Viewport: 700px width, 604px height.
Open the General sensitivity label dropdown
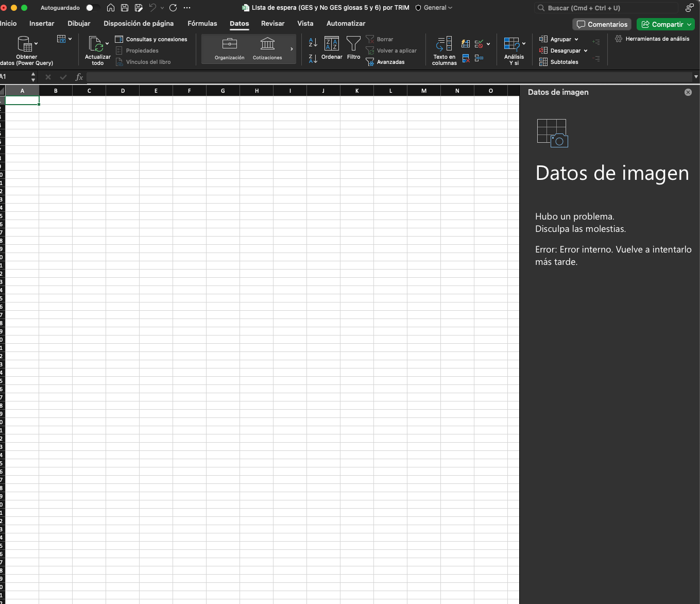tap(434, 8)
